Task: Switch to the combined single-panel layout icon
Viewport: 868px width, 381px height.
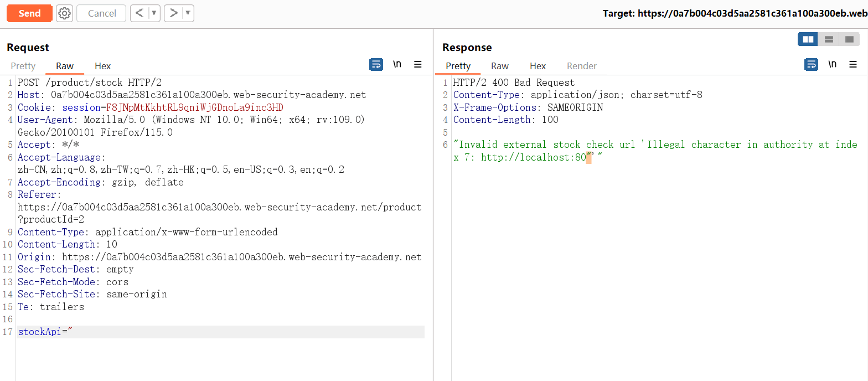Action: pyautogui.click(x=849, y=39)
